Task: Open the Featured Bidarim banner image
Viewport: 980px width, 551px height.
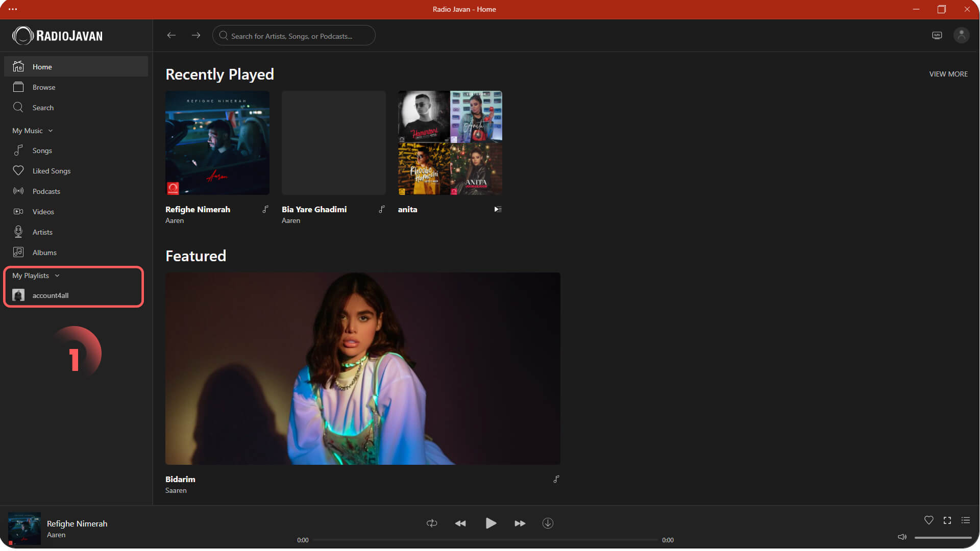Action: [363, 369]
